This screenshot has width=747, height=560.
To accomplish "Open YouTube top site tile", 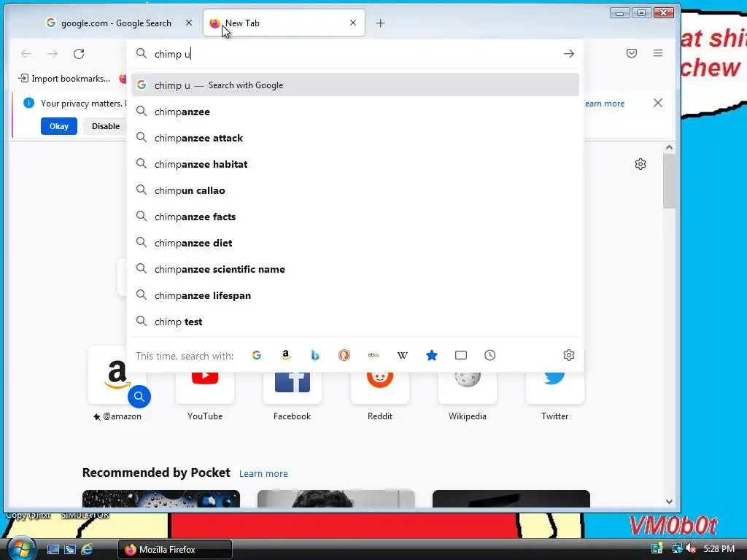I will [x=205, y=388].
